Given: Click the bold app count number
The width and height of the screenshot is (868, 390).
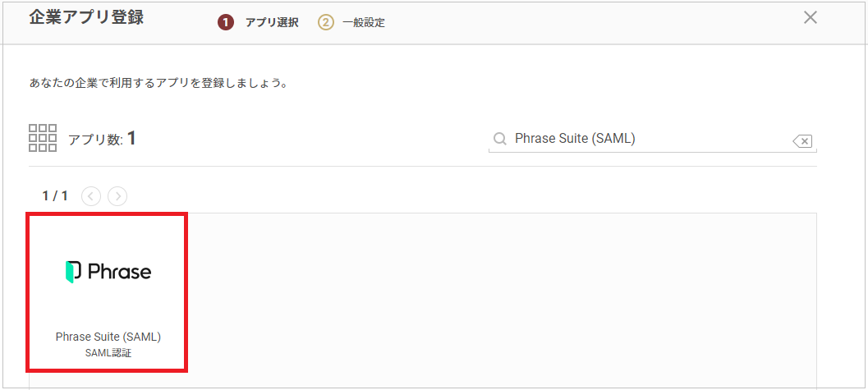Looking at the screenshot, I should click(131, 138).
